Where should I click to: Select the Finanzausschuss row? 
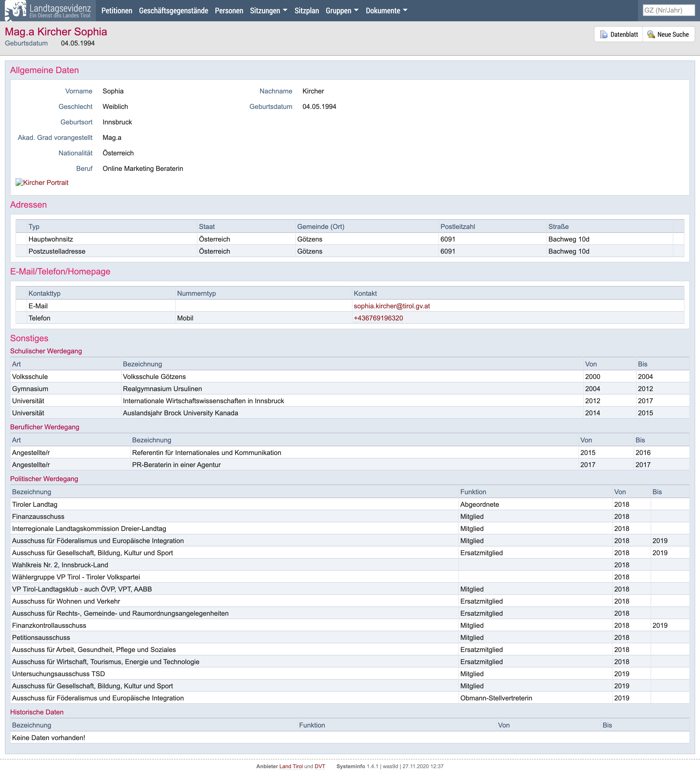(350, 516)
